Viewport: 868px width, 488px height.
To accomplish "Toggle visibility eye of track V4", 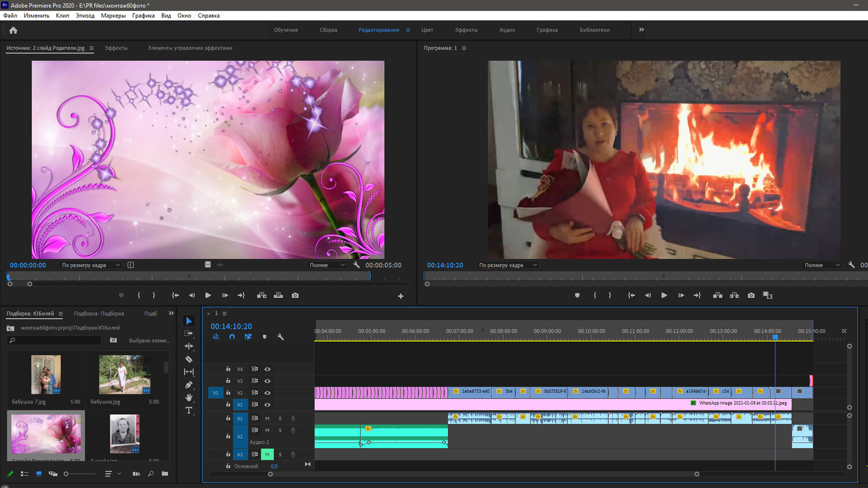I will 267,369.
